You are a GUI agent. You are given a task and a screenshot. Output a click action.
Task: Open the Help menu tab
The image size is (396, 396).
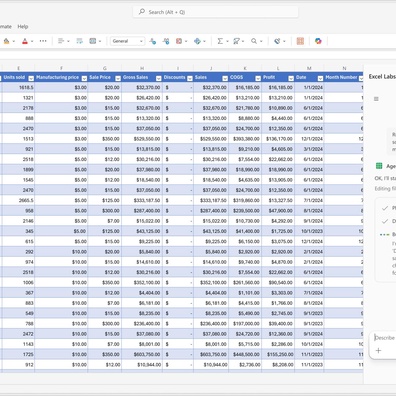[23, 26]
